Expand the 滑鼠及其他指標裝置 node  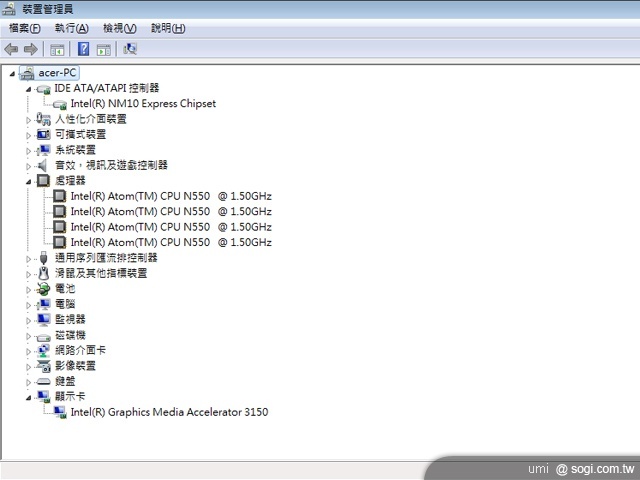coord(28,274)
